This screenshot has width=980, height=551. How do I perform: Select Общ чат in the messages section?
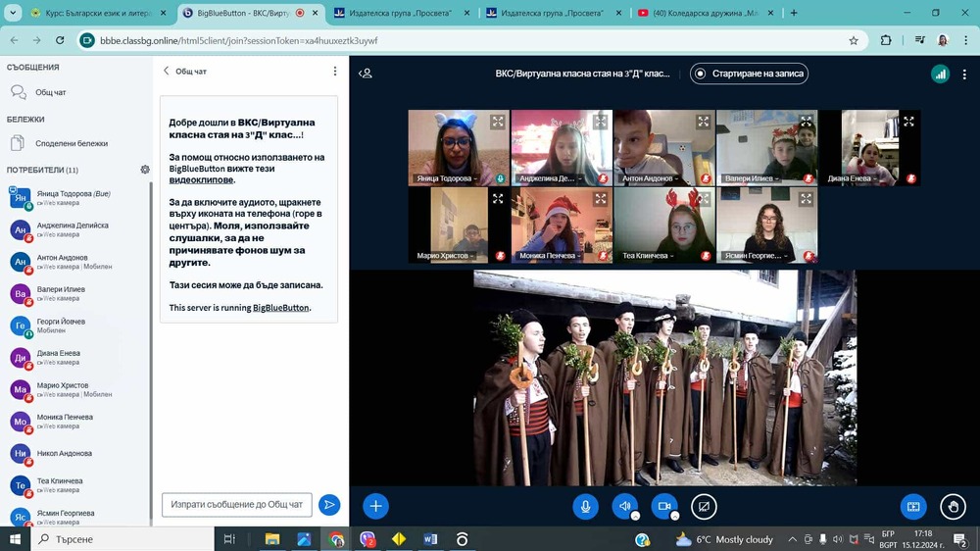(51, 92)
